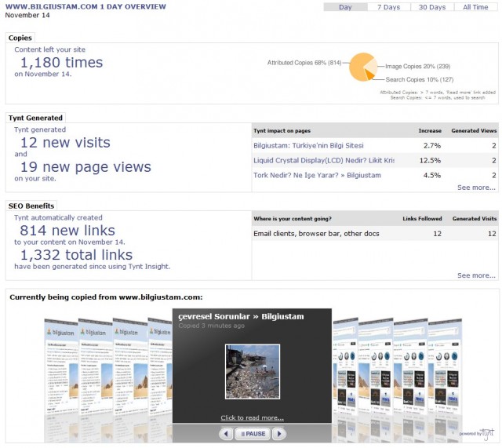This screenshot has width=502, height=448.
Task: Click the previous arrow in carousel controls
Action: coord(226,434)
